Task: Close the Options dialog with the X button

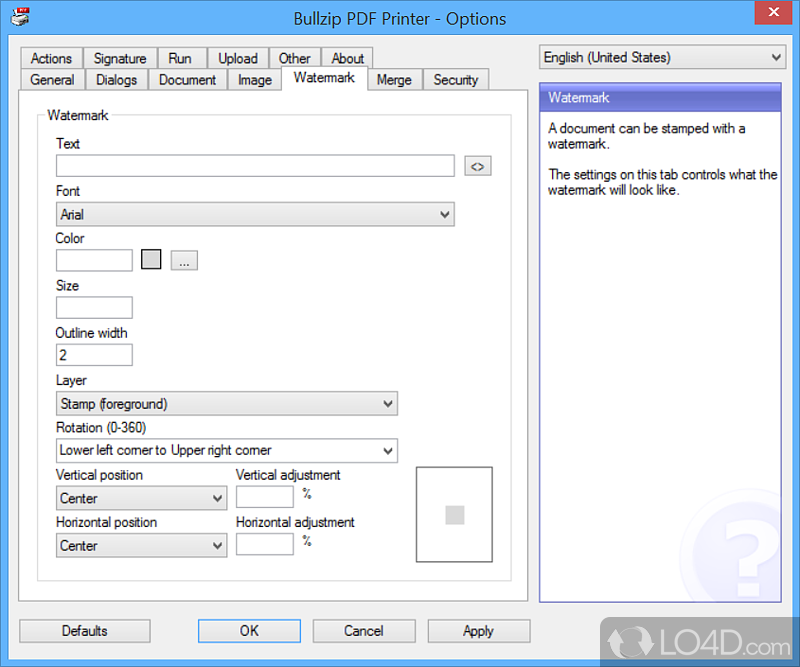Action: 773,12
